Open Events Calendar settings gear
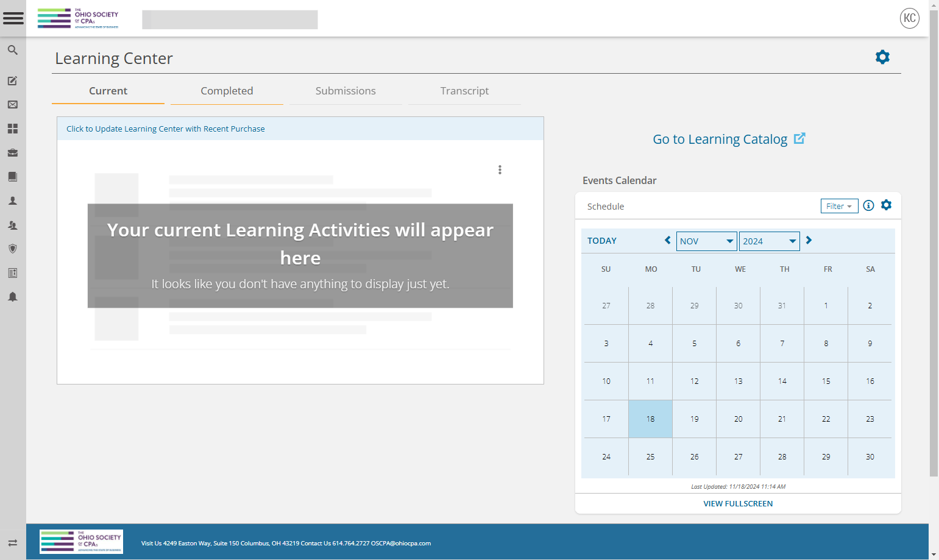The width and height of the screenshot is (939, 560). (887, 205)
